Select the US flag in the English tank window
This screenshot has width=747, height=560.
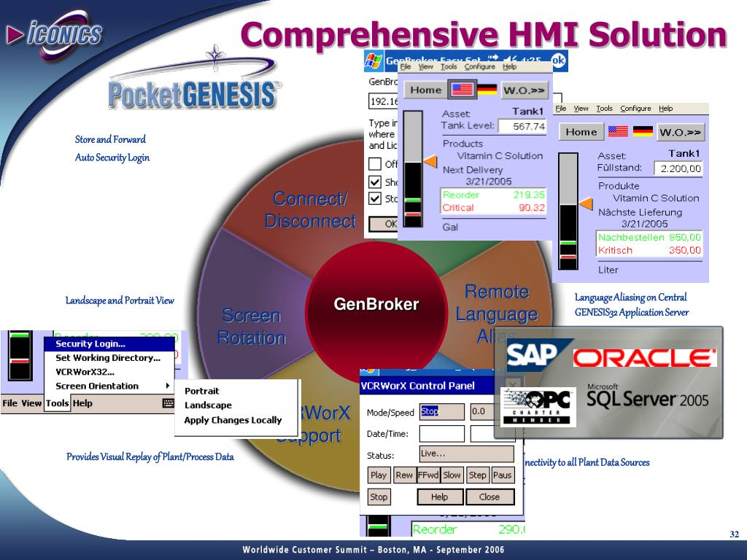[x=462, y=90]
